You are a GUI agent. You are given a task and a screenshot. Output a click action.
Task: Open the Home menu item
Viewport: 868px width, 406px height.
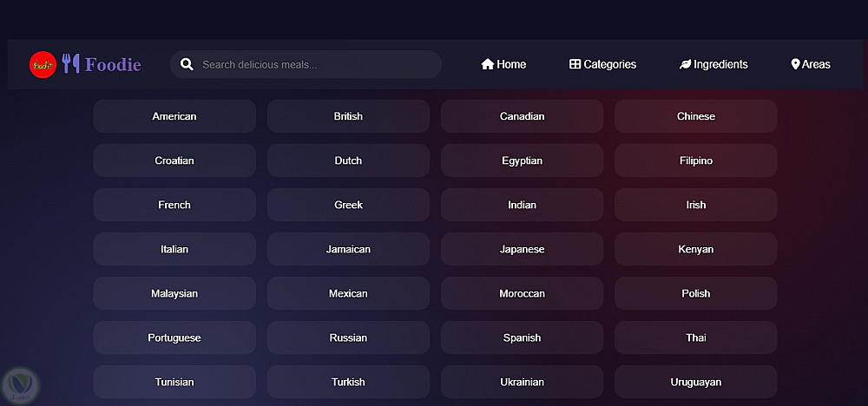(x=511, y=64)
